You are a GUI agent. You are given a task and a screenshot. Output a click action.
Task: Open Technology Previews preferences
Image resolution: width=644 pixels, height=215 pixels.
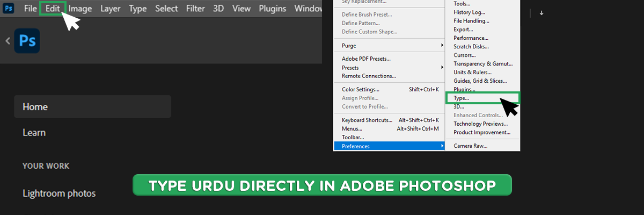pyautogui.click(x=480, y=124)
